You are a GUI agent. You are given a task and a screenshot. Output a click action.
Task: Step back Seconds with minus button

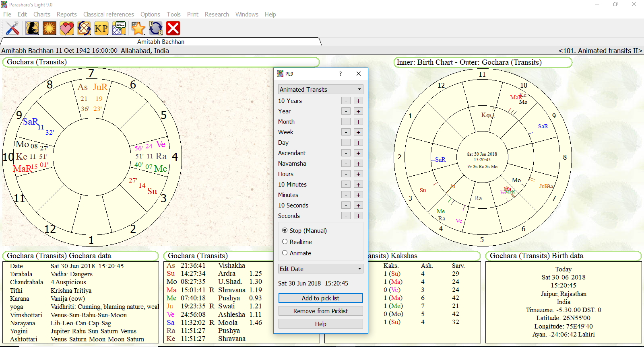[346, 216]
